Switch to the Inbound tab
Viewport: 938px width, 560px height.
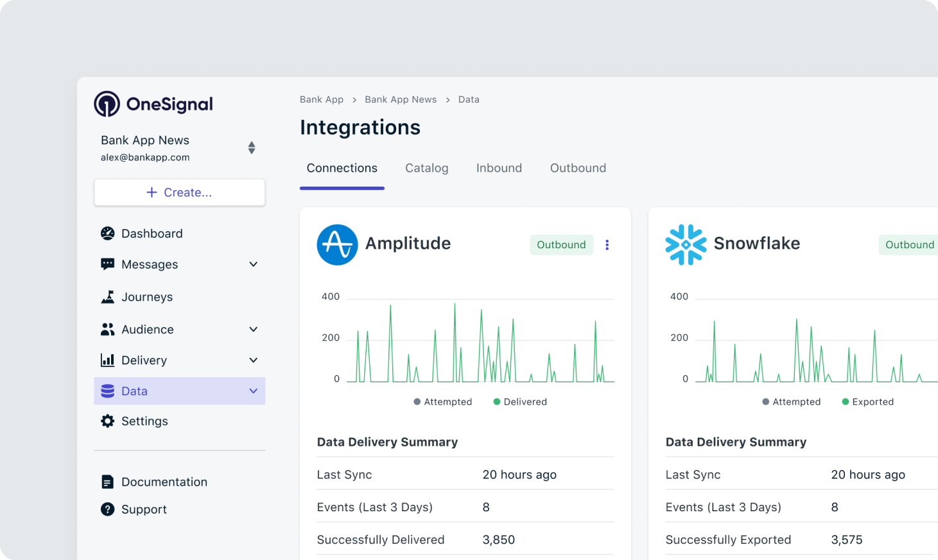point(499,168)
